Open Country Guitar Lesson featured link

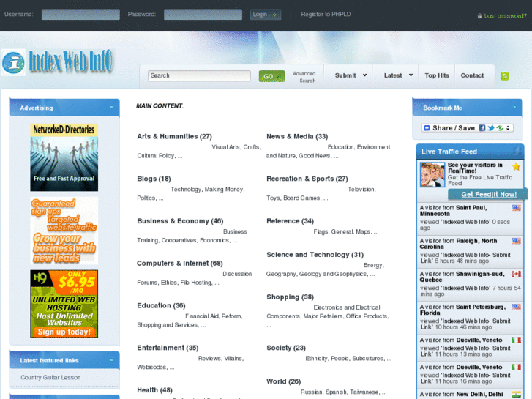(50, 378)
